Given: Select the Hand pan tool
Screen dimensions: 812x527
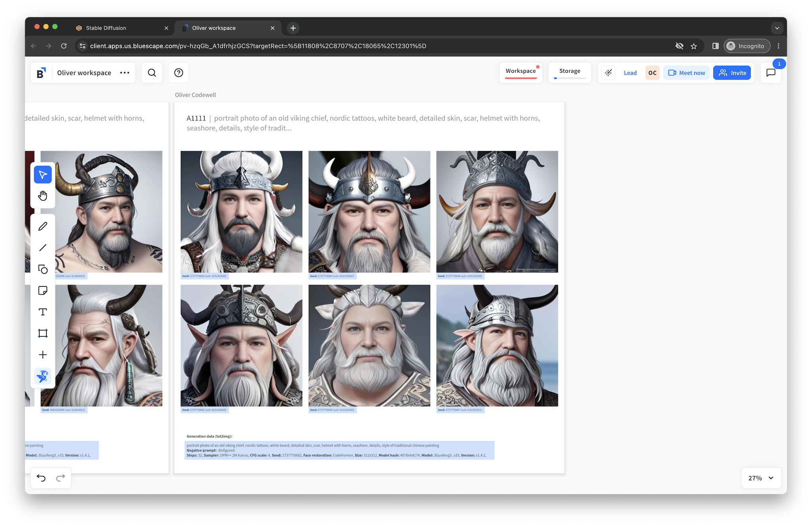Looking at the screenshot, I should [43, 196].
